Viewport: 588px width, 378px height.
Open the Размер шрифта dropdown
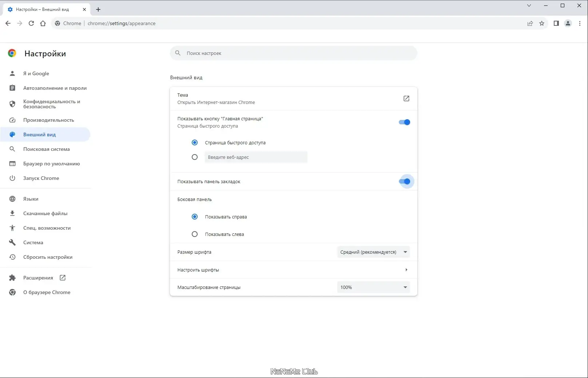click(x=373, y=252)
